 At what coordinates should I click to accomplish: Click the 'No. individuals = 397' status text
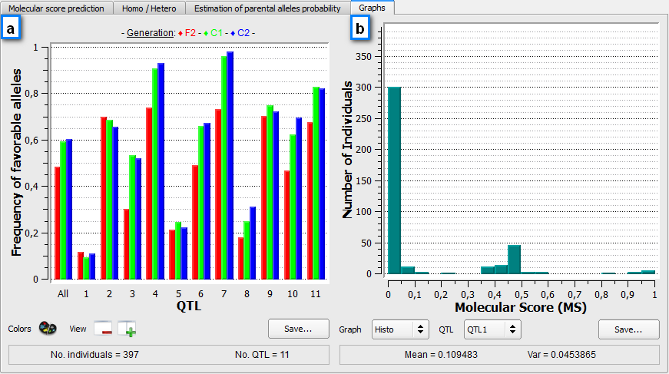pos(94,354)
